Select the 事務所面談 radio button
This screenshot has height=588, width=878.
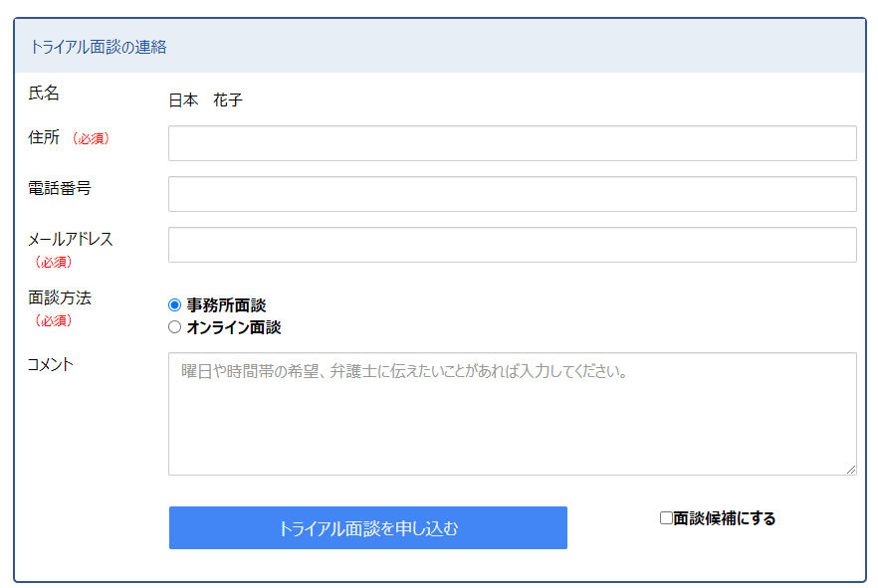[x=175, y=304]
